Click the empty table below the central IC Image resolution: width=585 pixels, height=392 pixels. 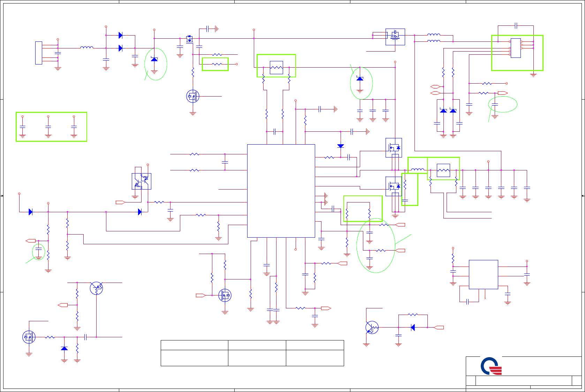[252, 353]
